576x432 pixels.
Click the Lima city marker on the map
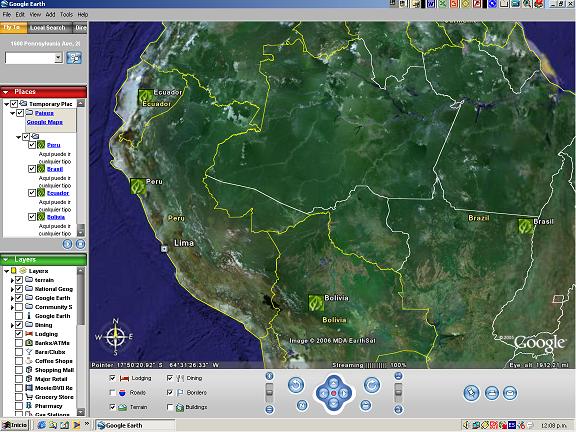click(x=164, y=249)
